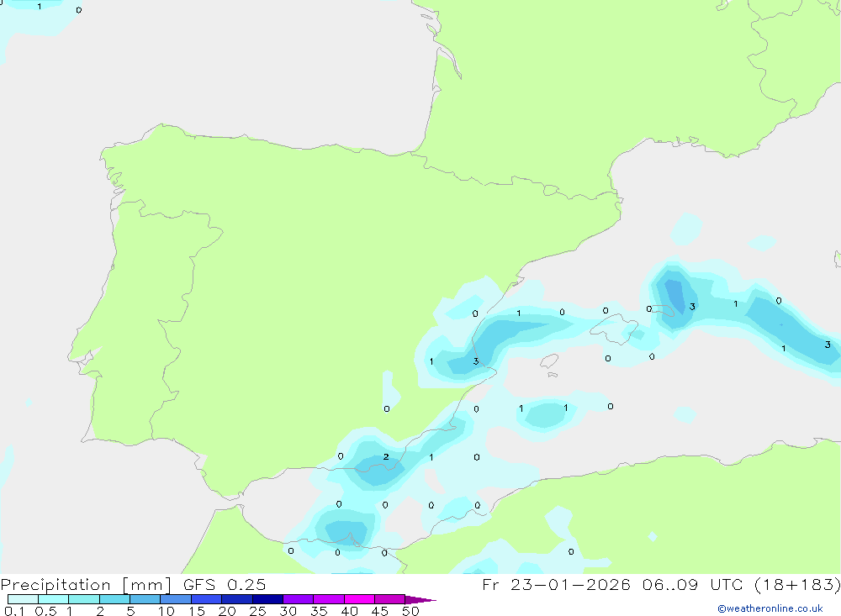Select the '5' legend scale label
This screenshot has height=616, width=841.
[x=130, y=611]
